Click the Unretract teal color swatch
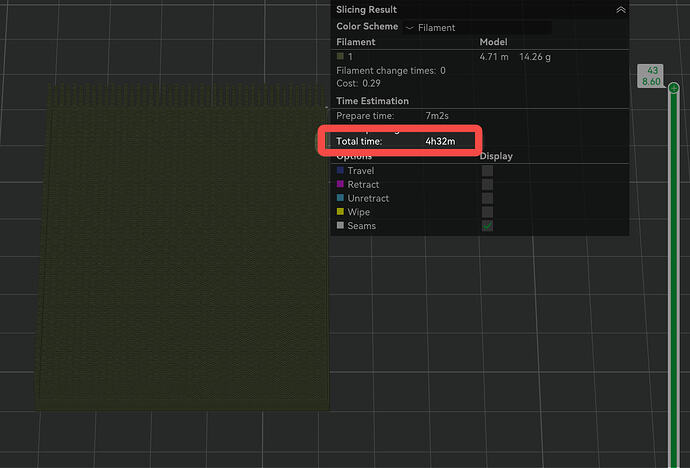690x468 pixels. point(340,198)
